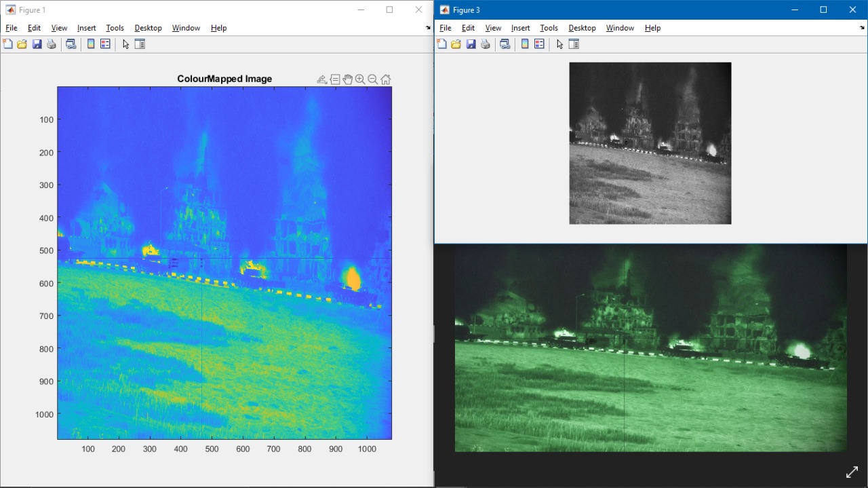Open the Desktop menu in Figure 1

pyautogui.click(x=148, y=28)
